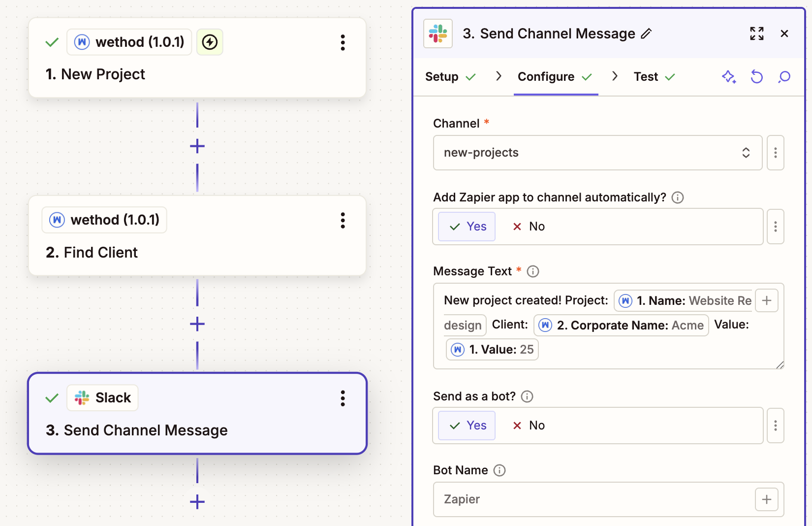Screen dimensions: 812x526
Task: Expand the step panel to full screen
Action: click(x=756, y=33)
